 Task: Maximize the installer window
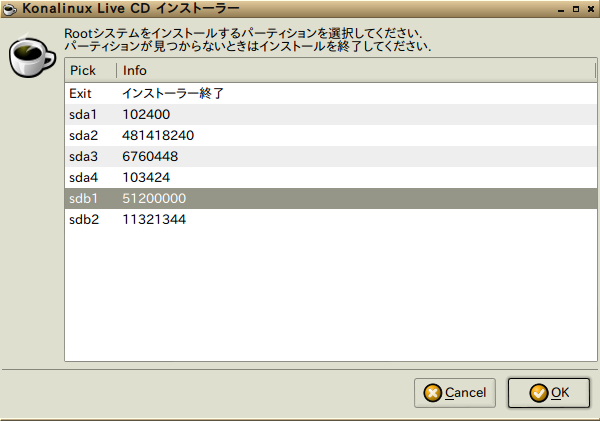pyautogui.click(x=576, y=9)
